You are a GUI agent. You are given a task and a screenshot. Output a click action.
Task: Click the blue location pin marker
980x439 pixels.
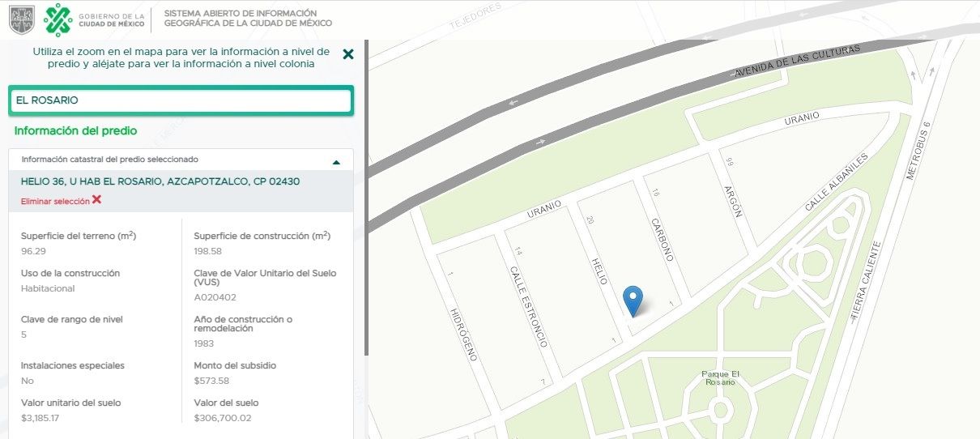click(634, 301)
